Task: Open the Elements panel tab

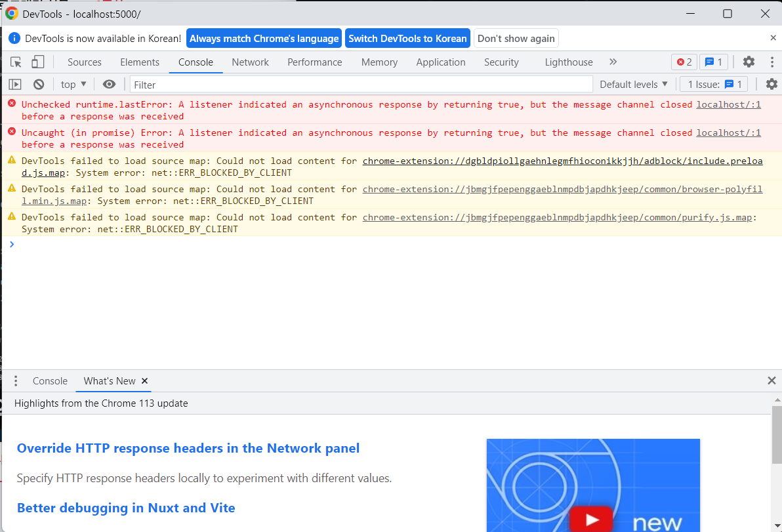Action: pos(140,62)
